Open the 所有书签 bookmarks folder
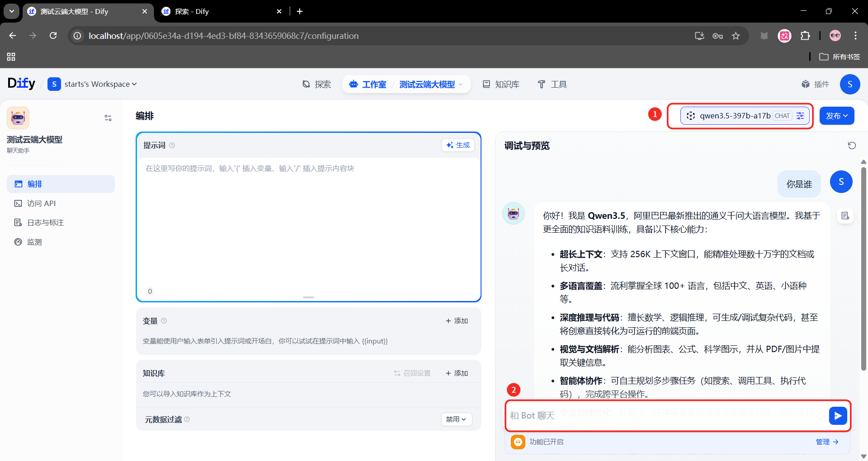The width and height of the screenshot is (868, 461). point(840,56)
